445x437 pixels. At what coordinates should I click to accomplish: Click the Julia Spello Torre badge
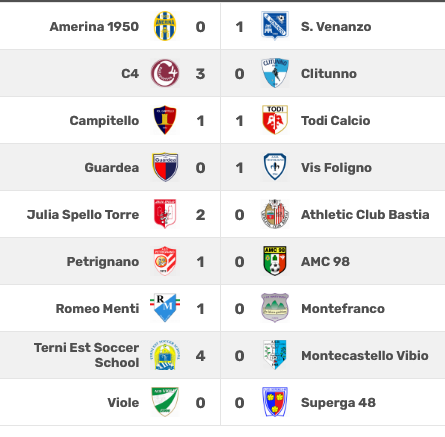[165, 214]
